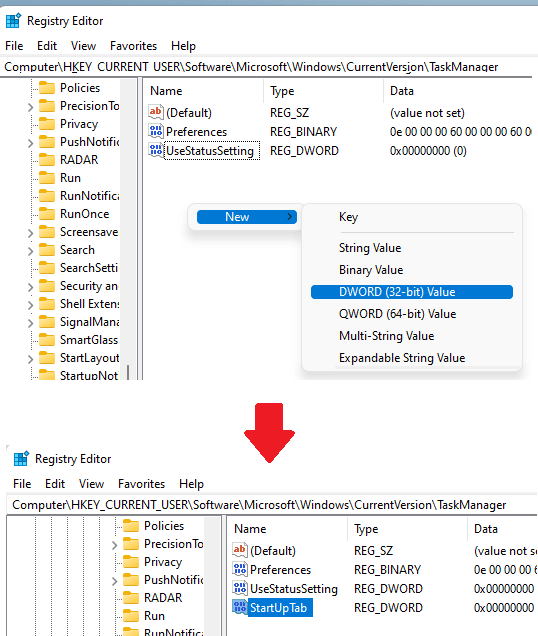538x636 pixels.
Task: Expand the SignalMana key in the tree
Action: [30, 323]
